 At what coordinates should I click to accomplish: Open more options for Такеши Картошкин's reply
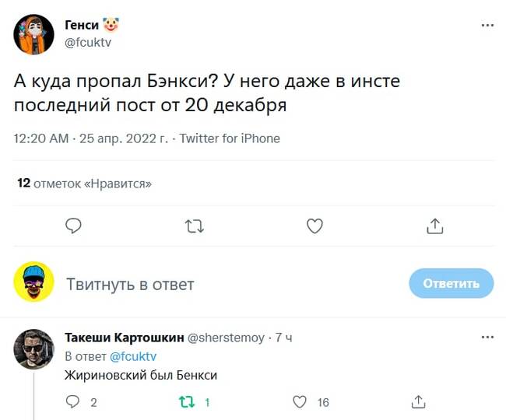click(487, 338)
